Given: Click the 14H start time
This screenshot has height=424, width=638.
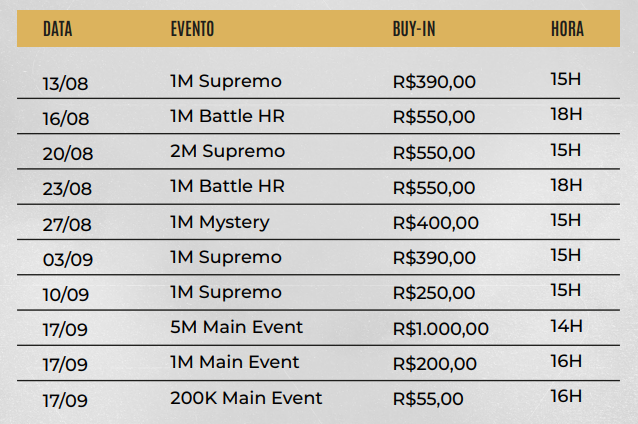Looking at the screenshot, I should [565, 326].
